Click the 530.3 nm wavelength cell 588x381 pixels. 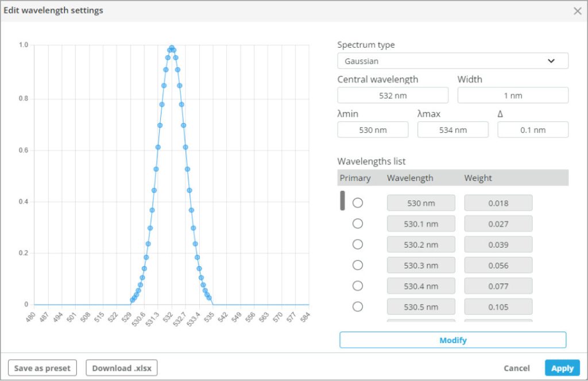point(421,265)
